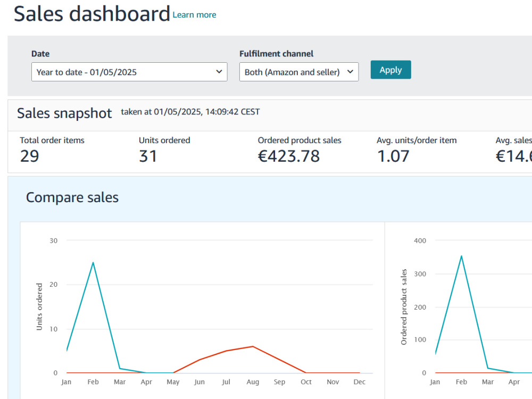The height and width of the screenshot is (399, 532).
Task: Click the Sales snapshot heading
Action: point(64,113)
